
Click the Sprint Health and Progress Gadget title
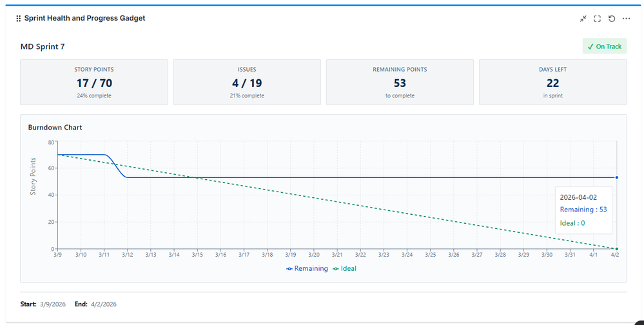(84, 18)
